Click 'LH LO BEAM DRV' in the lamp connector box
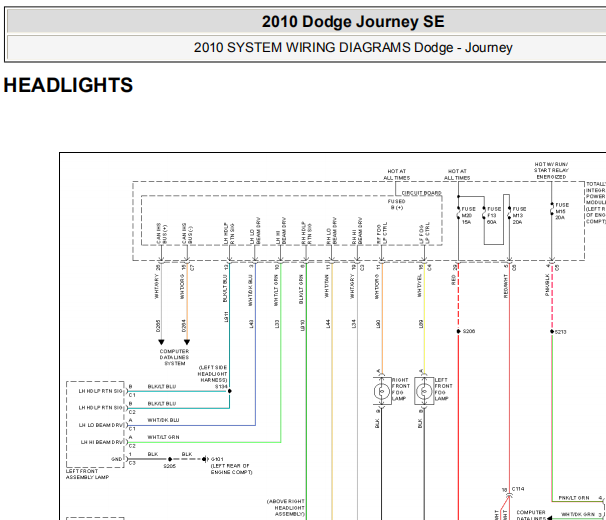The image size is (606, 520). click(100, 425)
